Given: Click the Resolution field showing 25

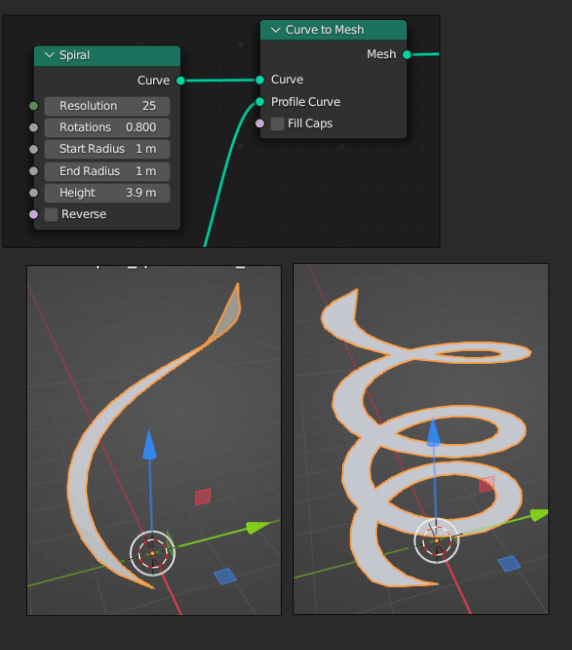Looking at the screenshot, I should click(x=107, y=106).
